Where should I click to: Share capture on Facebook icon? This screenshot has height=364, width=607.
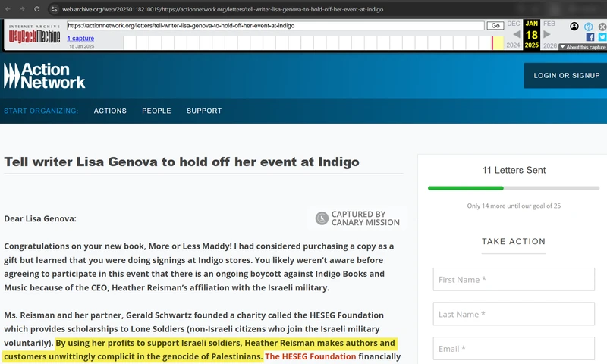tap(590, 37)
